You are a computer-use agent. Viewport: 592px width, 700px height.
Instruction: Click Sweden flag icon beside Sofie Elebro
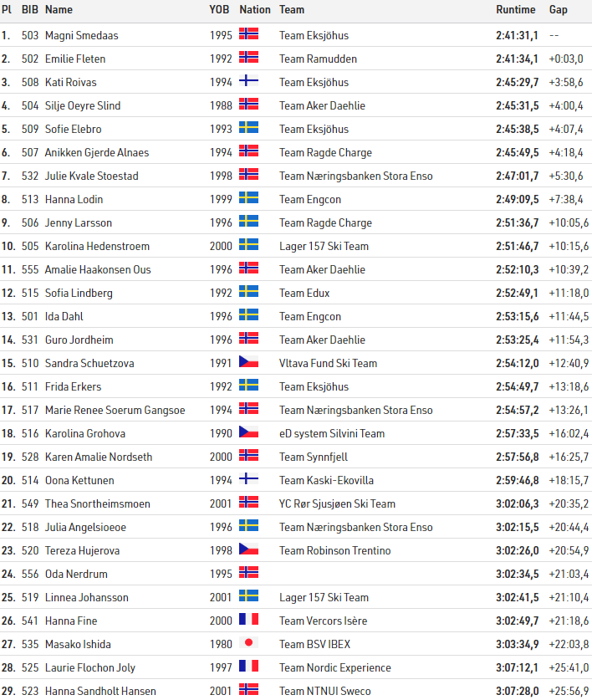click(248, 129)
